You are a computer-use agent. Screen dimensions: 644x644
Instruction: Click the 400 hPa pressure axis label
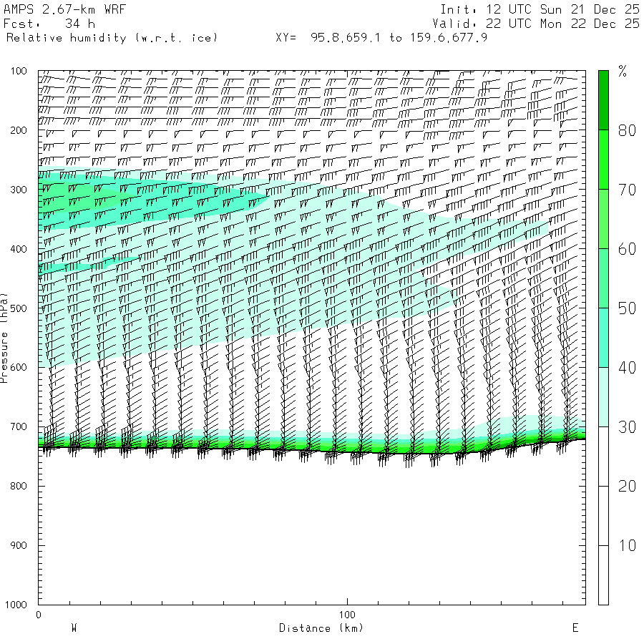(19, 249)
